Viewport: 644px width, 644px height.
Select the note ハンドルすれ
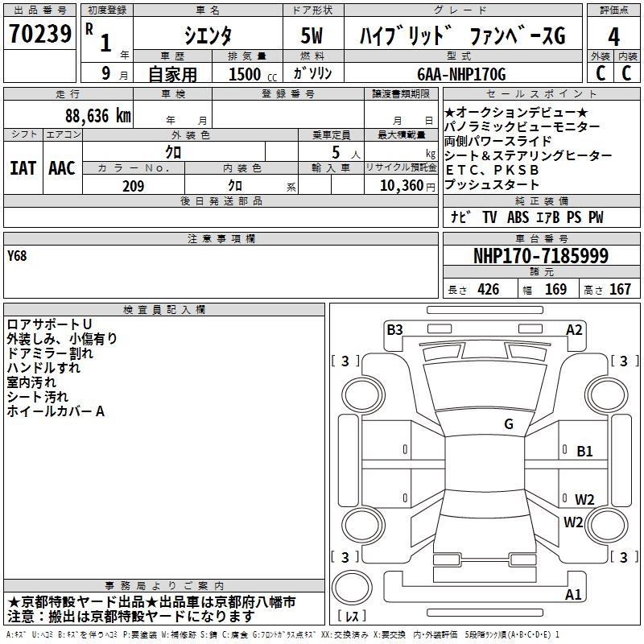coord(43,367)
